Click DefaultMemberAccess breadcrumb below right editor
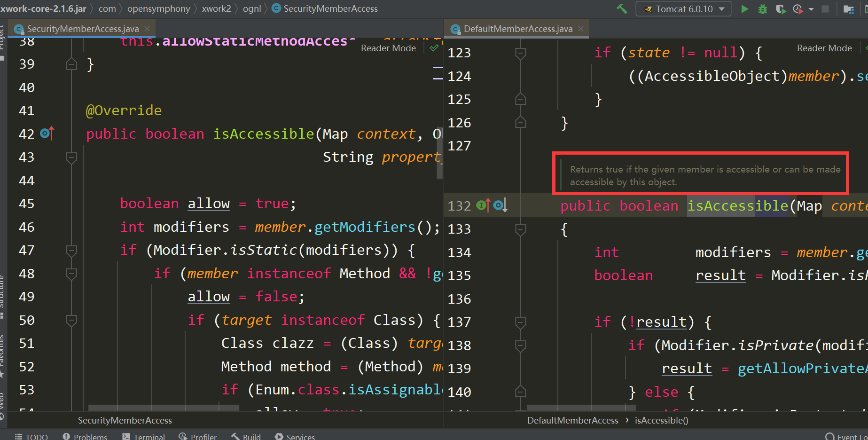The image size is (868, 440). click(572, 420)
